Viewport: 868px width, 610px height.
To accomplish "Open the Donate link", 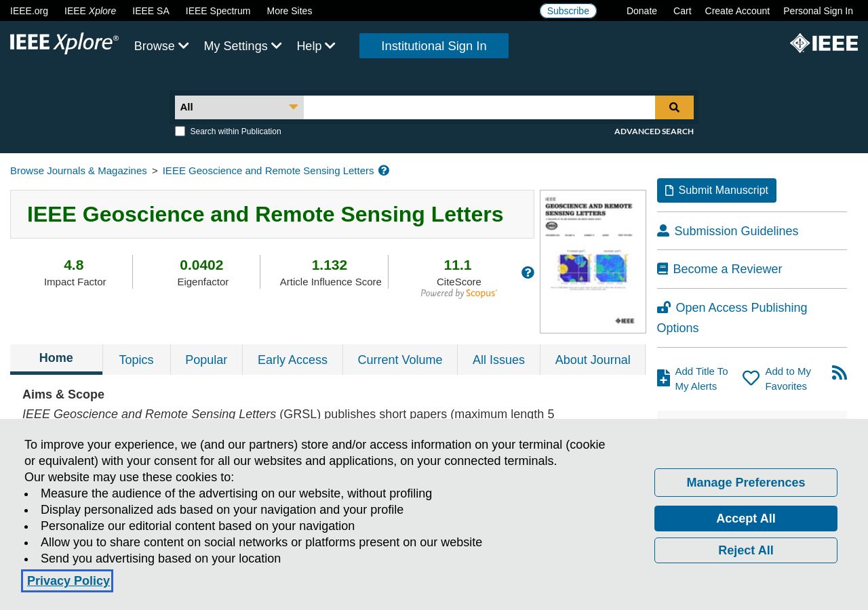I will tap(642, 11).
